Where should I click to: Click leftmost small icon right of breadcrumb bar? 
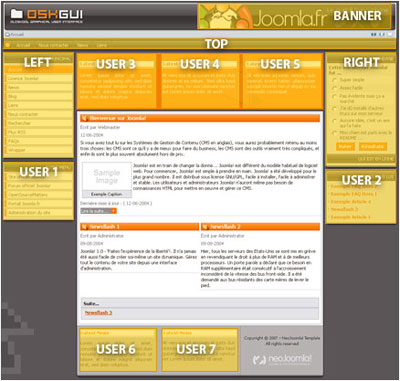[x=374, y=34]
